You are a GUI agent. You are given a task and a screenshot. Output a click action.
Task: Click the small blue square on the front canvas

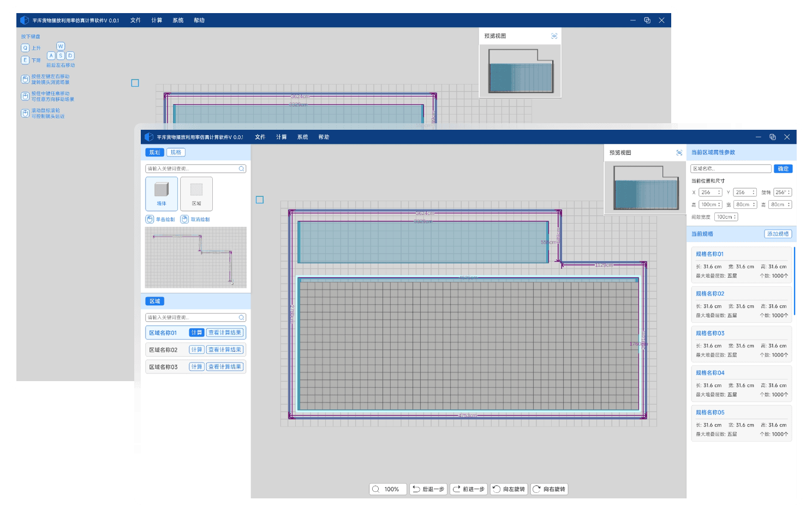pyautogui.click(x=260, y=200)
